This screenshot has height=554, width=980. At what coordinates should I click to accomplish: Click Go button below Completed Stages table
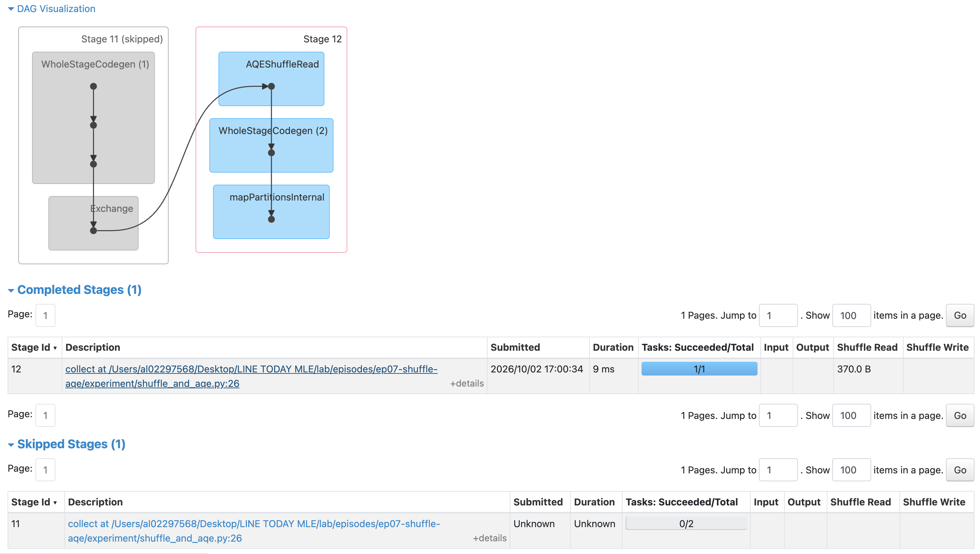tap(960, 415)
